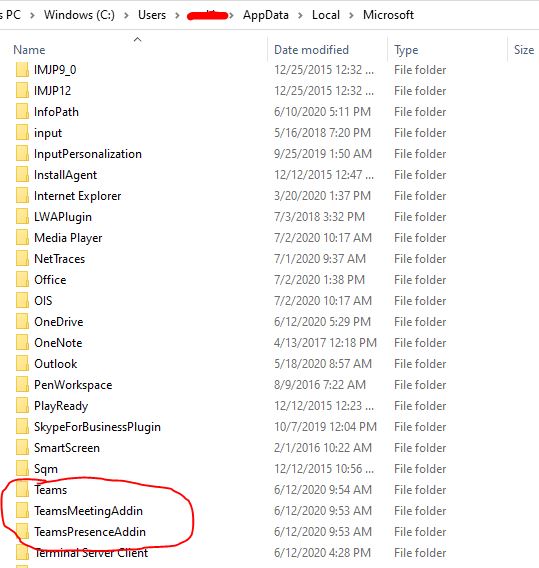Expand the chevron after Users in breadcrumb

(x=177, y=15)
